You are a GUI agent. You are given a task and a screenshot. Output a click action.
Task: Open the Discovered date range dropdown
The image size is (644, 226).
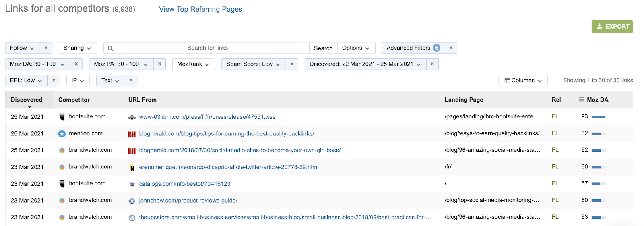(x=365, y=64)
